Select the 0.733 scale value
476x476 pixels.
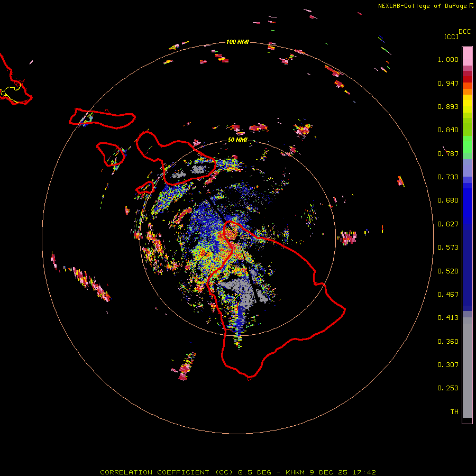coord(448,177)
